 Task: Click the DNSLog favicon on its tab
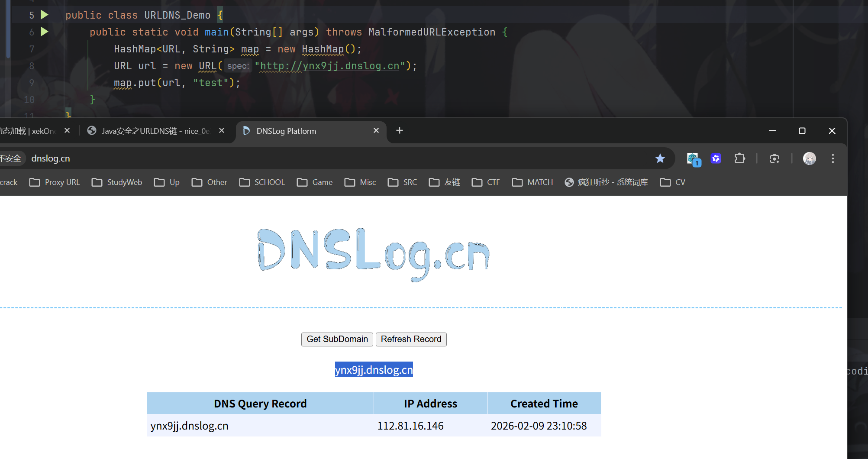(x=246, y=131)
